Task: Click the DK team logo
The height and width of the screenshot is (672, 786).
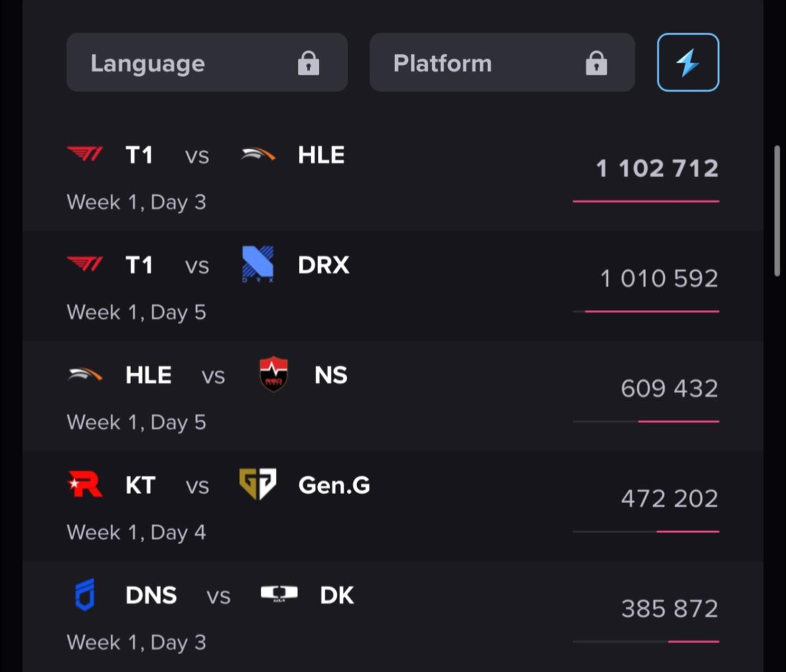Action: (279, 593)
